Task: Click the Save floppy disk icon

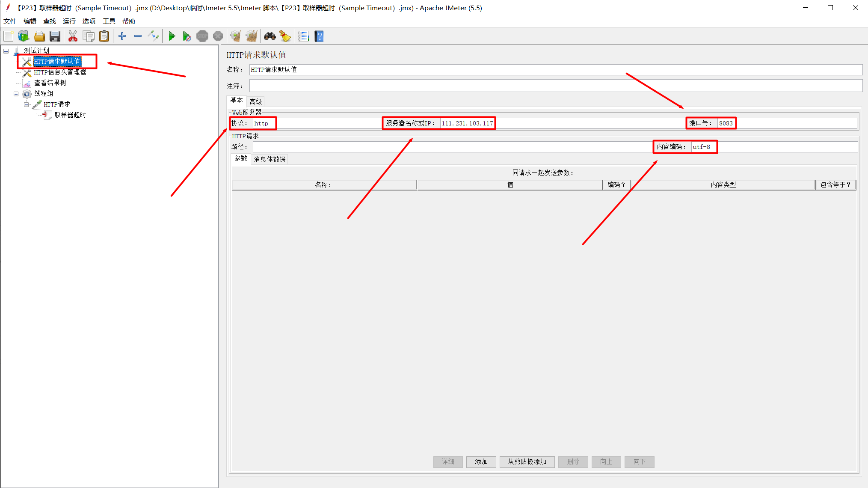Action: click(x=55, y=36)
